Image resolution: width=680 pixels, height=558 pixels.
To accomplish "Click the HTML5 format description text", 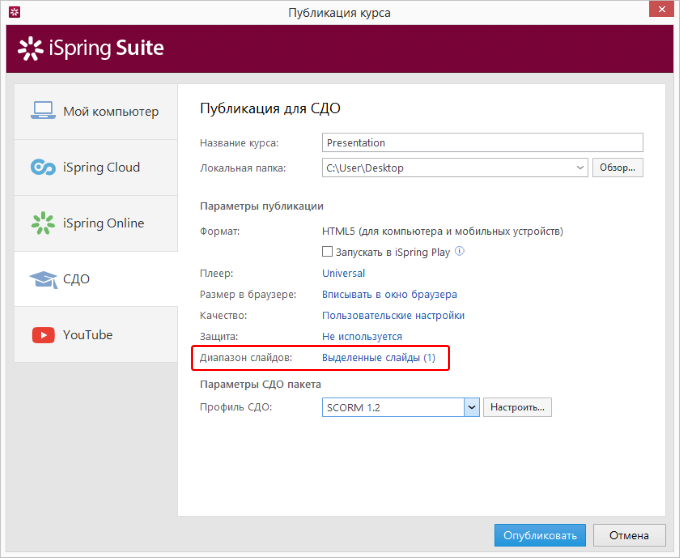I will tap(442, 231).
